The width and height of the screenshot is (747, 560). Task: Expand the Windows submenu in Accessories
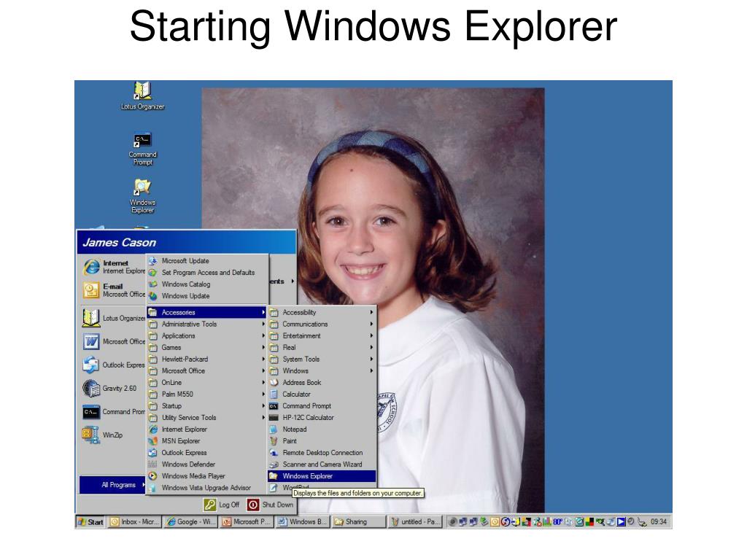(322, 371)
